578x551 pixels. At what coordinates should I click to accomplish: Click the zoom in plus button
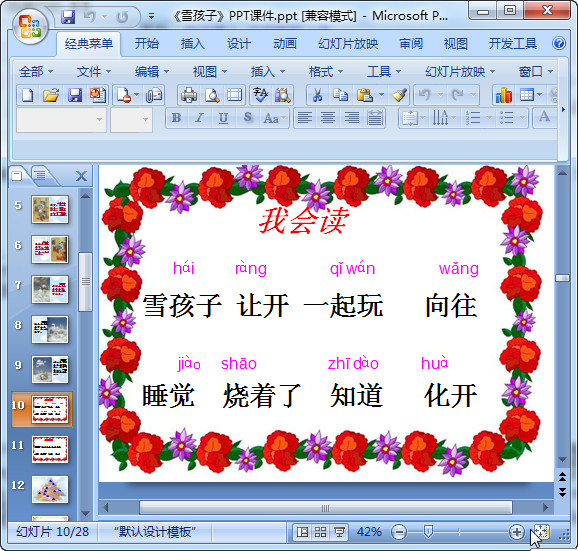(517, 532)
